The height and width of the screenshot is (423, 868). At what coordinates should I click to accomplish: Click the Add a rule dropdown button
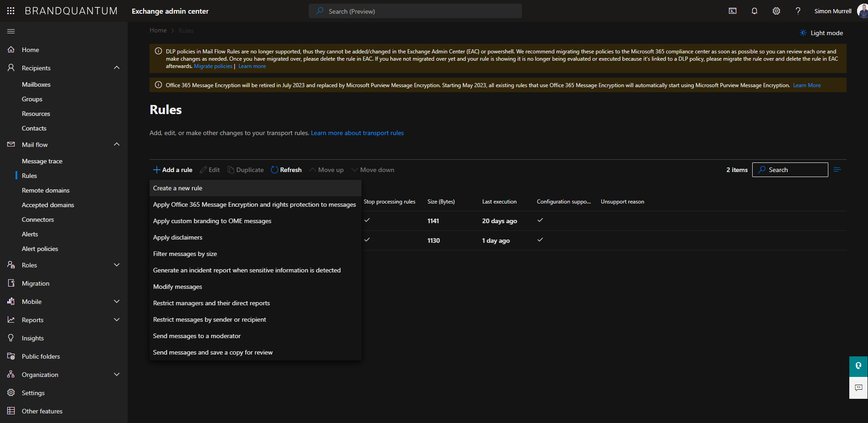[x=172, y=170]
